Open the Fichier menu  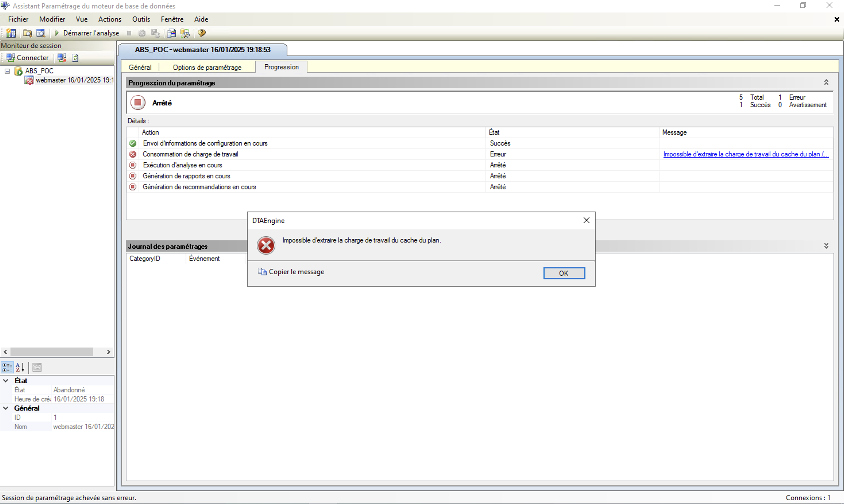pyautogui.click(x=18, y=19)
